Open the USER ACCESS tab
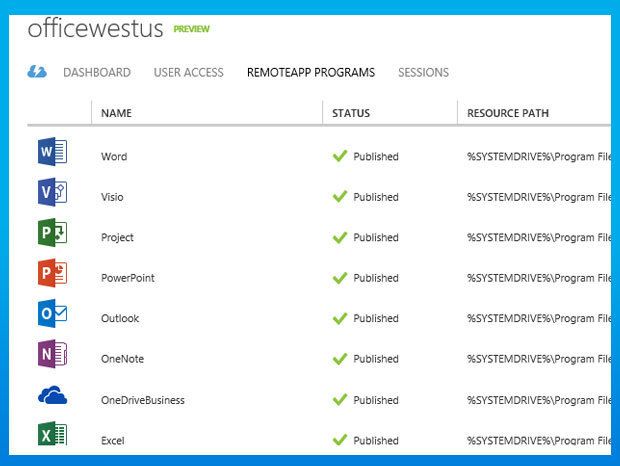The width and height of the screenshot is (620, 466). [x=189, y=72]
